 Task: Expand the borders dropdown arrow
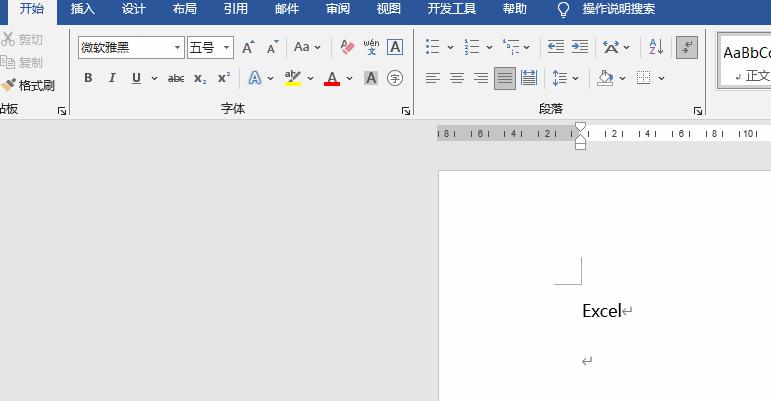tap(661, 78)
